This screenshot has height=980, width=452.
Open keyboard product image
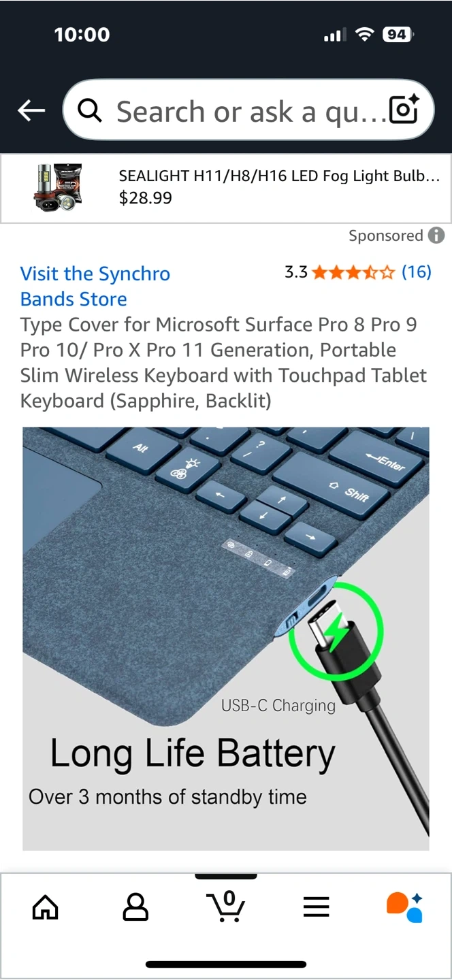(226, 639)
